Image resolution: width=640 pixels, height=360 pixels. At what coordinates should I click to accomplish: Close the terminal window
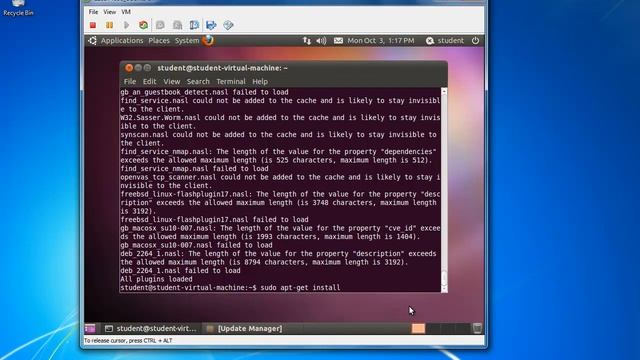pyautogui.click(x=129, y=68)
